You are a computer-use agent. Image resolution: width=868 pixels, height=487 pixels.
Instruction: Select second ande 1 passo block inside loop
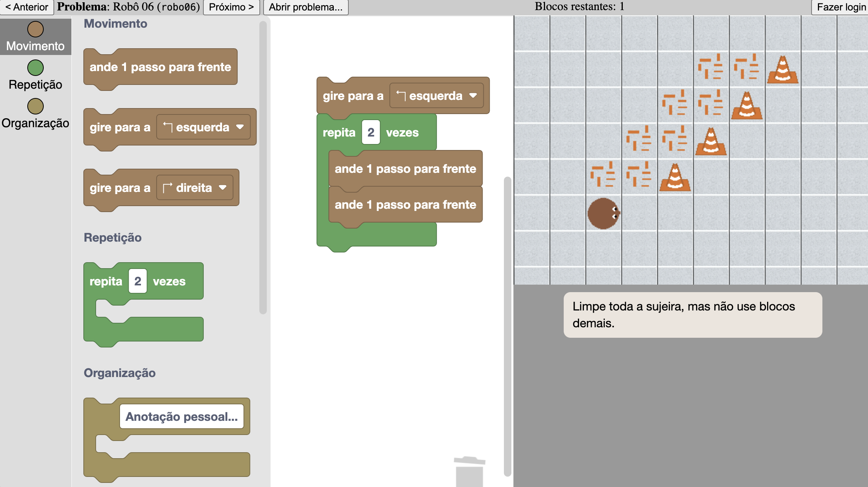pyautogui.click(x=406, y=205)
